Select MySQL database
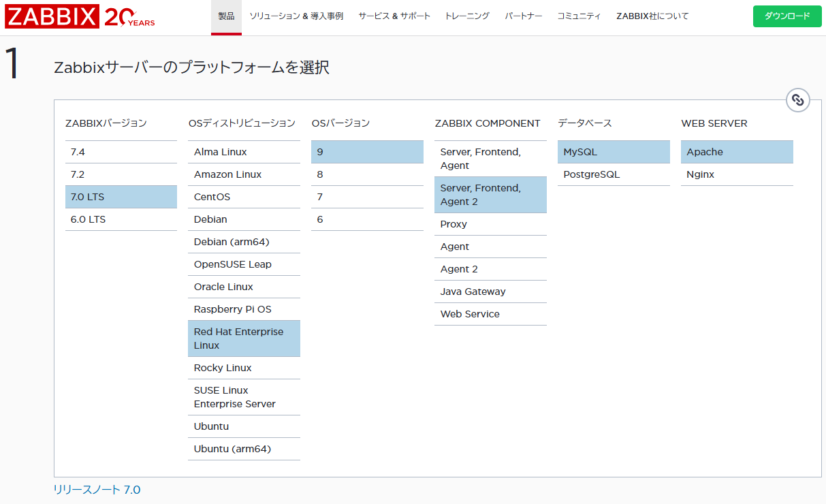 [x=614, y=152]
